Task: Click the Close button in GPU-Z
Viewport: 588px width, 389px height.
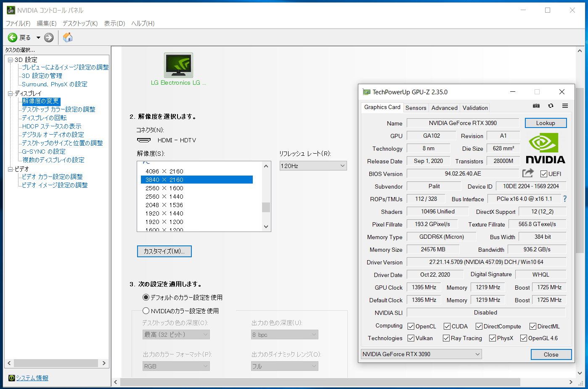Action: point(551,354)
